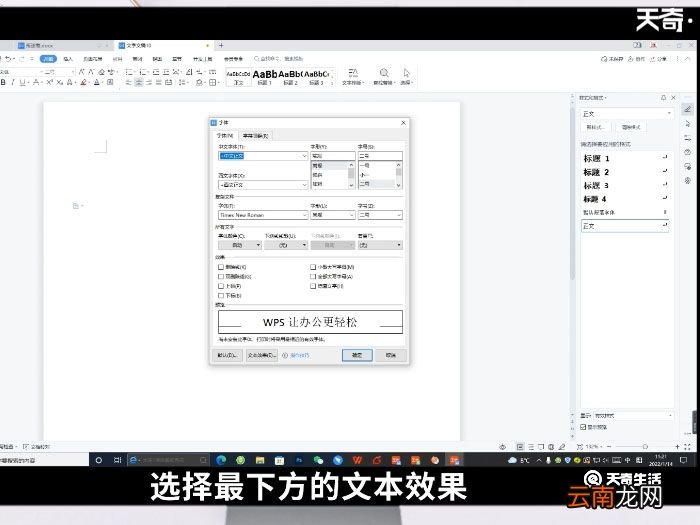Image resolution: width=700 pixels, height=525 pixels.
Task: Open the Page Layout ribbon tab
Action: (x=93, y=59)
